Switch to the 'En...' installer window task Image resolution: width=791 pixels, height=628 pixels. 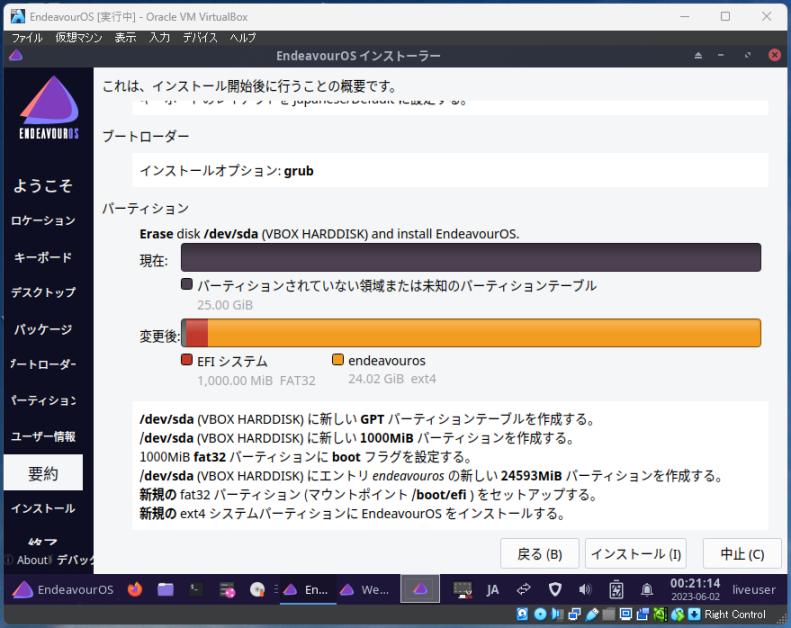pos(307,590)
